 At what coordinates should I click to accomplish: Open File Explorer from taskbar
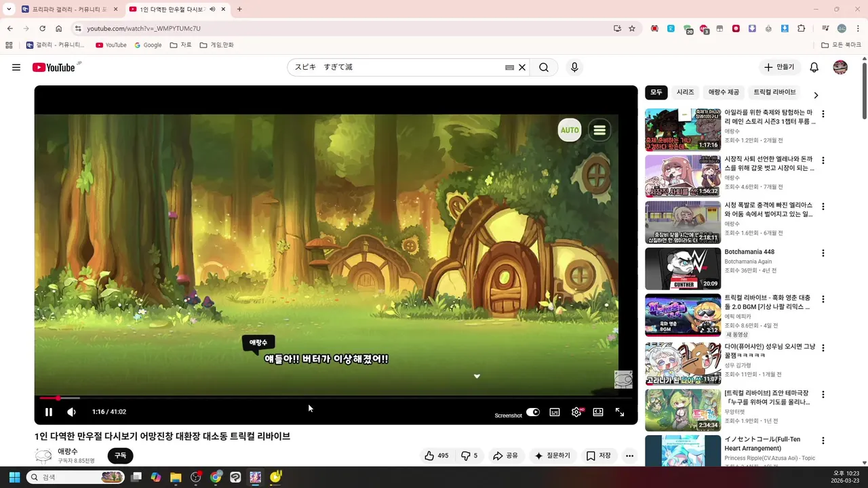click(176, 477)
